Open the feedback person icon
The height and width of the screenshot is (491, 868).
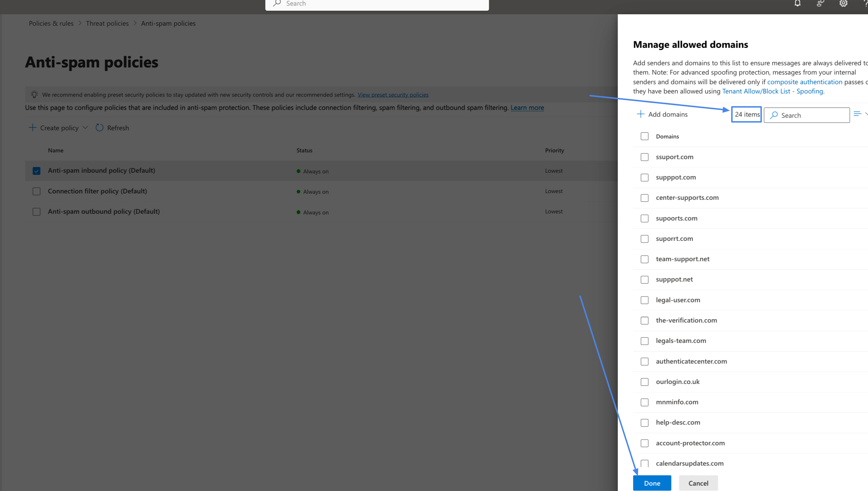coord(820,3)
